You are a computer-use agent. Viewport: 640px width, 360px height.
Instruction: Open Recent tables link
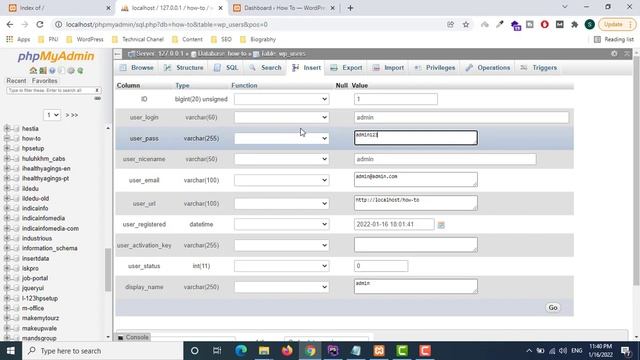(x=16, y=81)
